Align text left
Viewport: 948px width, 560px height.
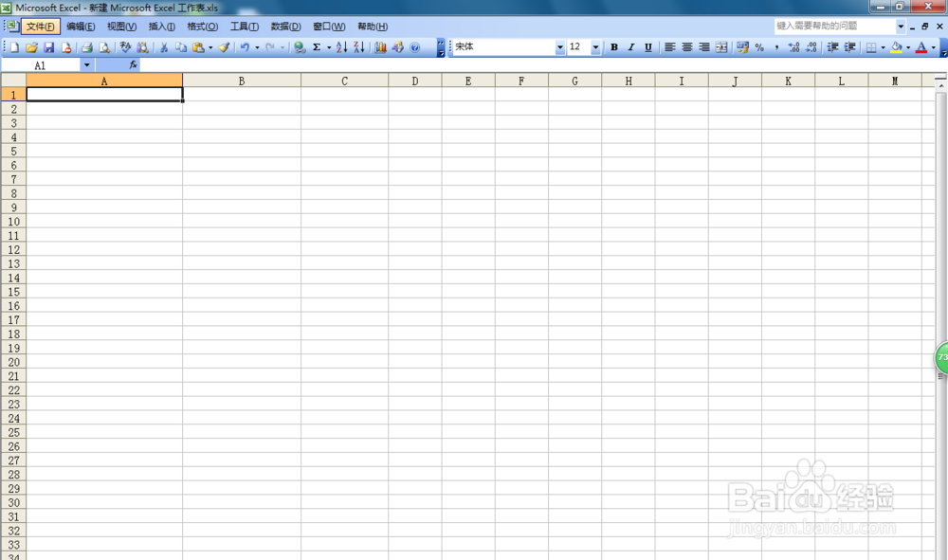tap(670, 47)
